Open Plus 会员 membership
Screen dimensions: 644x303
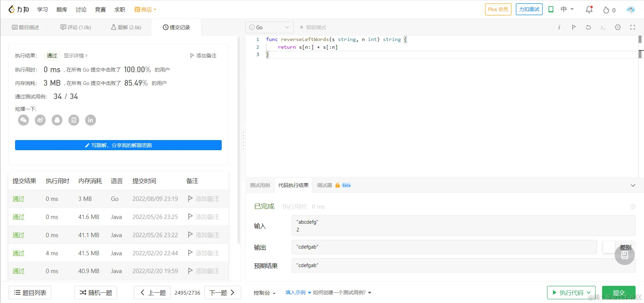(x=498, y=9)
